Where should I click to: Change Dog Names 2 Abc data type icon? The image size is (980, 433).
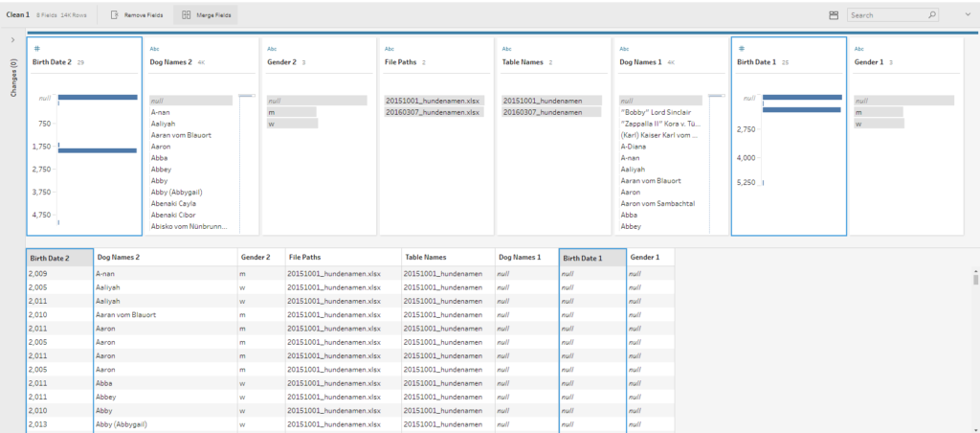(x=154, y=49)
